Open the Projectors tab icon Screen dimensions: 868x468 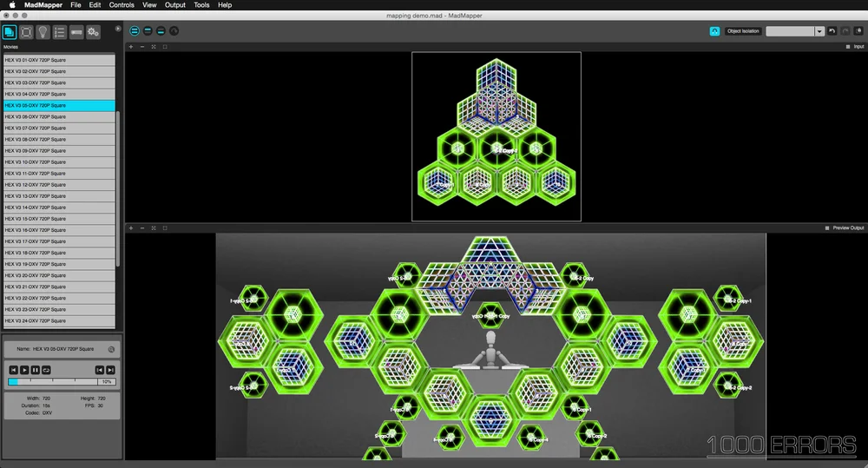[76, 32]
